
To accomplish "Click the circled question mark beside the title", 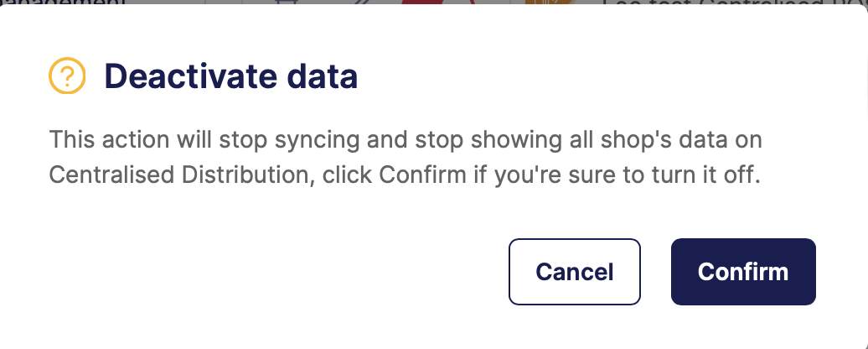I will tap(68, 77).
